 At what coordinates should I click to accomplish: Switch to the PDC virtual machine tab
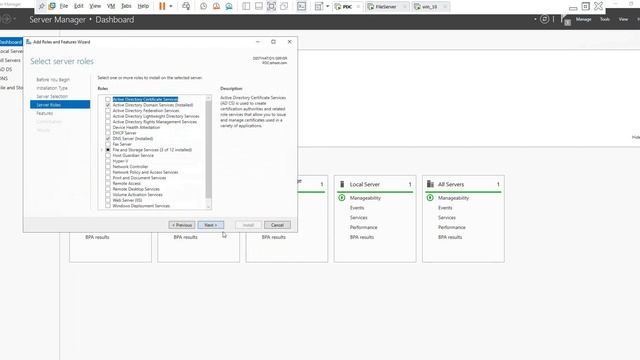click(347, 7)
